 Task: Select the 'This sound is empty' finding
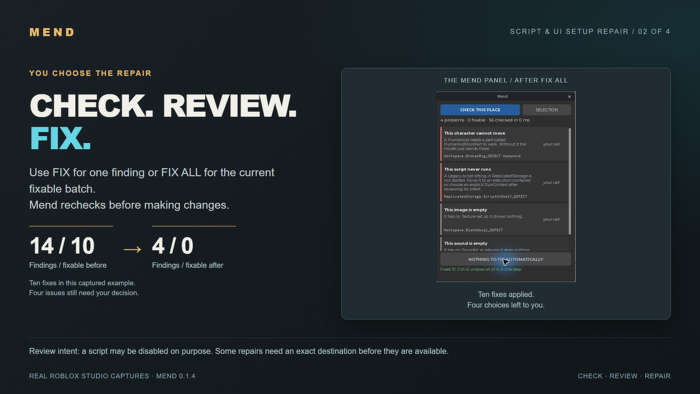pos(504,244)
